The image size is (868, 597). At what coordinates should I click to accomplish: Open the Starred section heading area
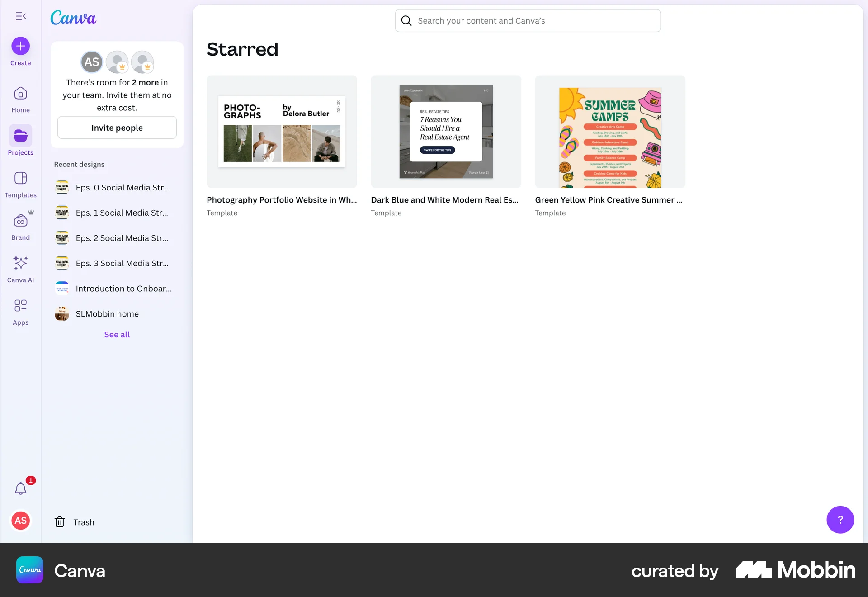click(242, 49)
